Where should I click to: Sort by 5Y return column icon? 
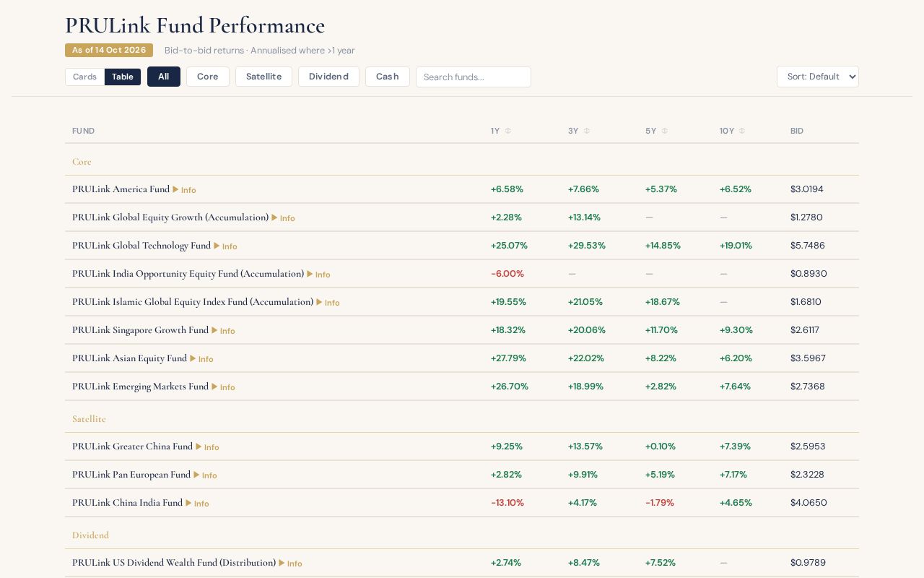pos(664,131)
